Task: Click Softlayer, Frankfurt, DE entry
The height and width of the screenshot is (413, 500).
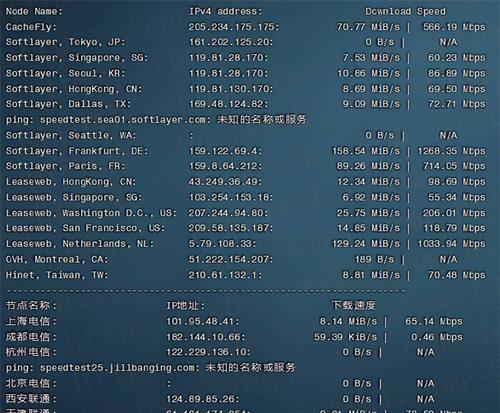Action: click(x=77, y=151)
